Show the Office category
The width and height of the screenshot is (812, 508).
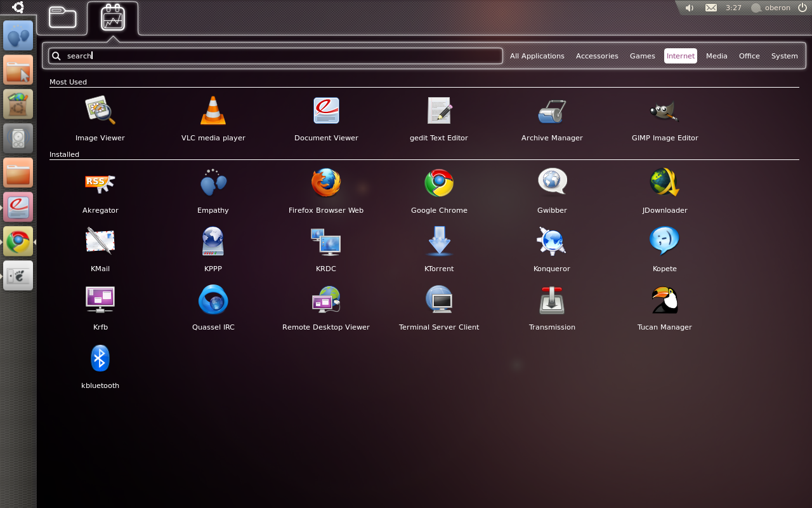click(x=749, y=56)
